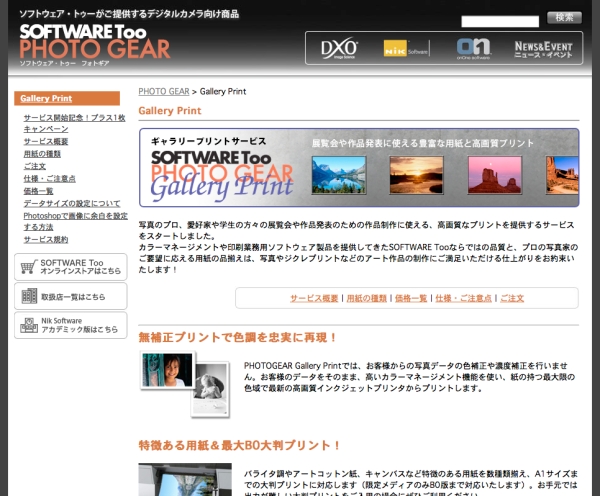600x496 pixels.
Task: Click shopping cart online store button
Action: [x=70, y=266]
